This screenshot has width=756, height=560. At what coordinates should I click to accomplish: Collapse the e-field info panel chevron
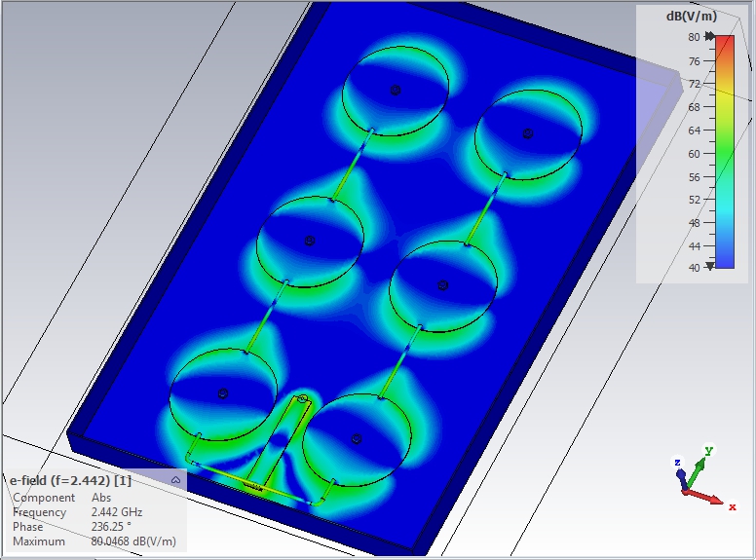click(x=175, y=480)
